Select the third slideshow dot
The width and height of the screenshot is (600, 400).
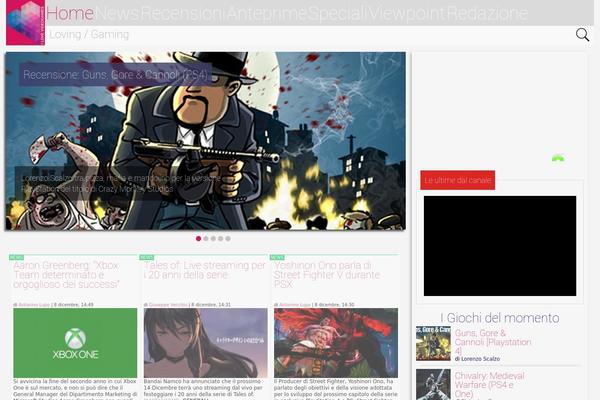213,238
